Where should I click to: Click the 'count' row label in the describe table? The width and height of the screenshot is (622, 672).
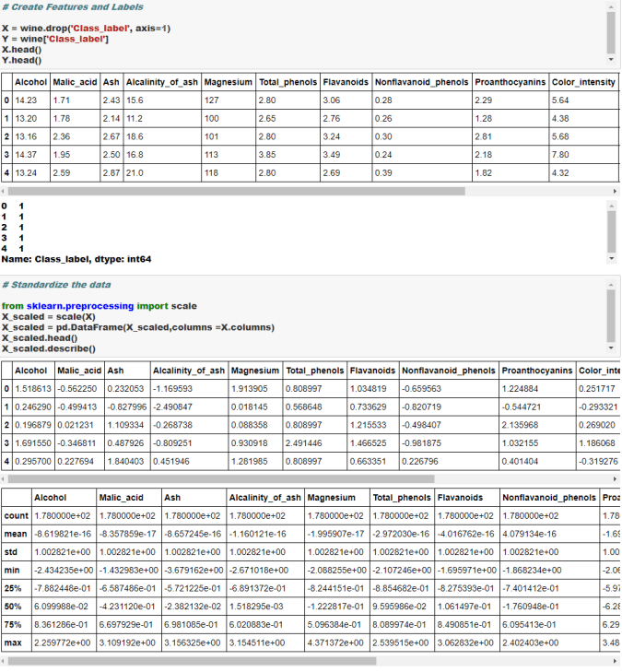pyautogui.click(x=16, y=515)
